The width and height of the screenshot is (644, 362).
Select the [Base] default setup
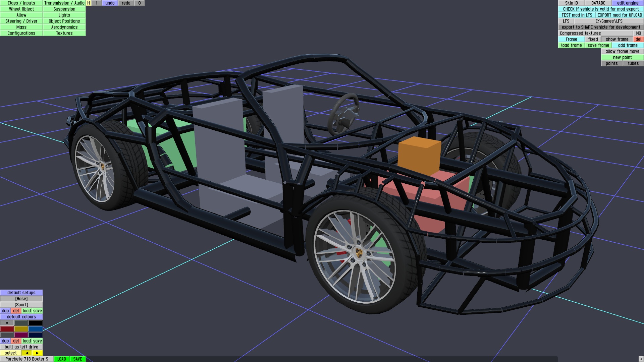(21, 299)
